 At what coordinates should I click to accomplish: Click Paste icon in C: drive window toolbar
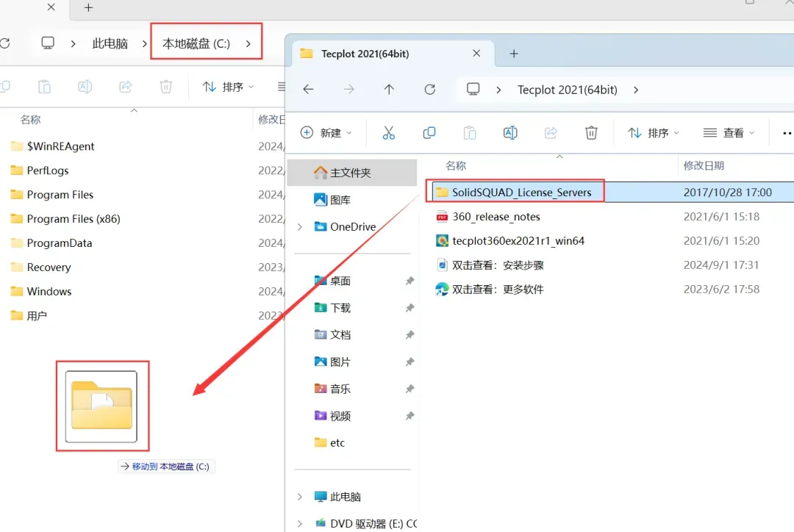[x=45, y=87]
